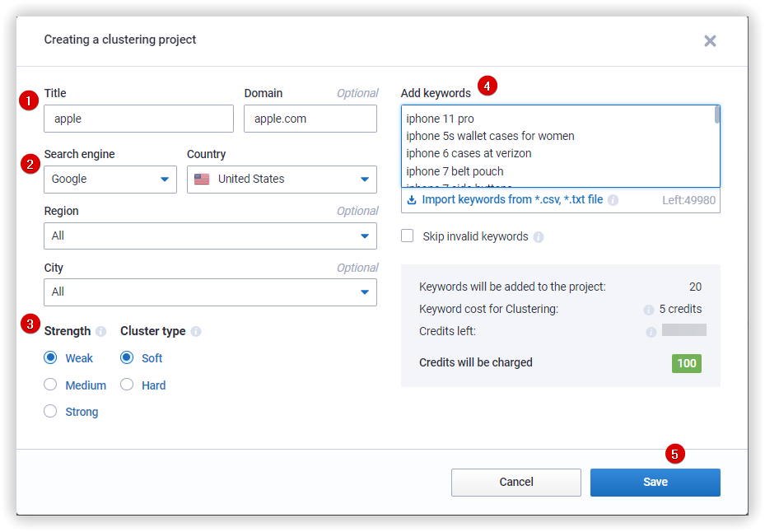
Task: Click the Strength info icon
Action: point(101,331)
